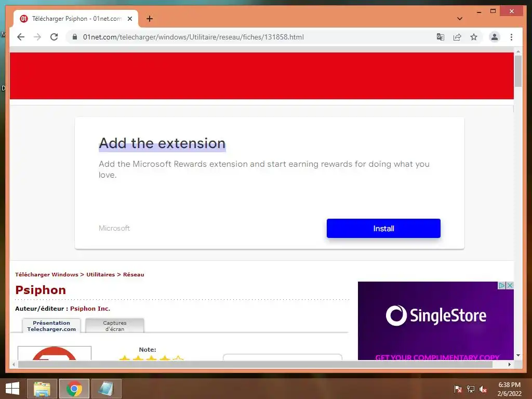Click Chrome icon in taskbar
532x399 pixels.
(74, 389)
